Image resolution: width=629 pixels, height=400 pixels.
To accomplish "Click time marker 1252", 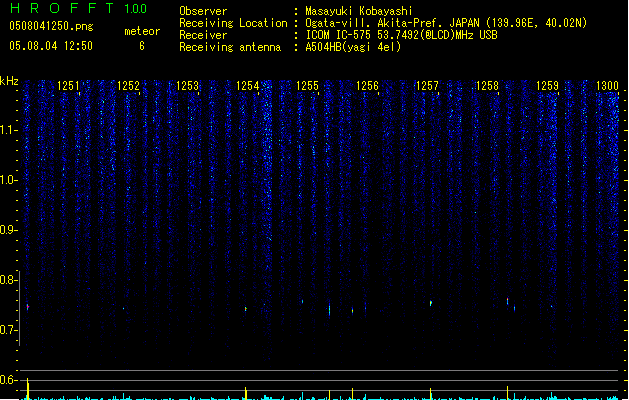I will coord(128,86).
